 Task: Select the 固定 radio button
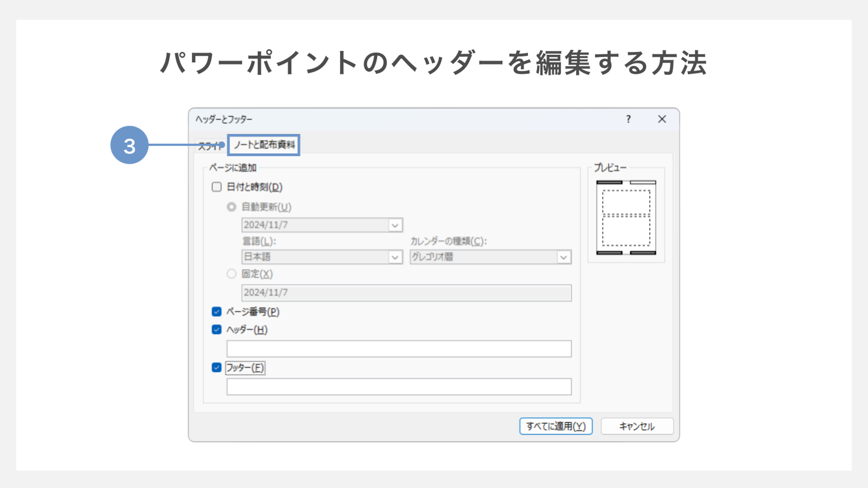(231, 274)
